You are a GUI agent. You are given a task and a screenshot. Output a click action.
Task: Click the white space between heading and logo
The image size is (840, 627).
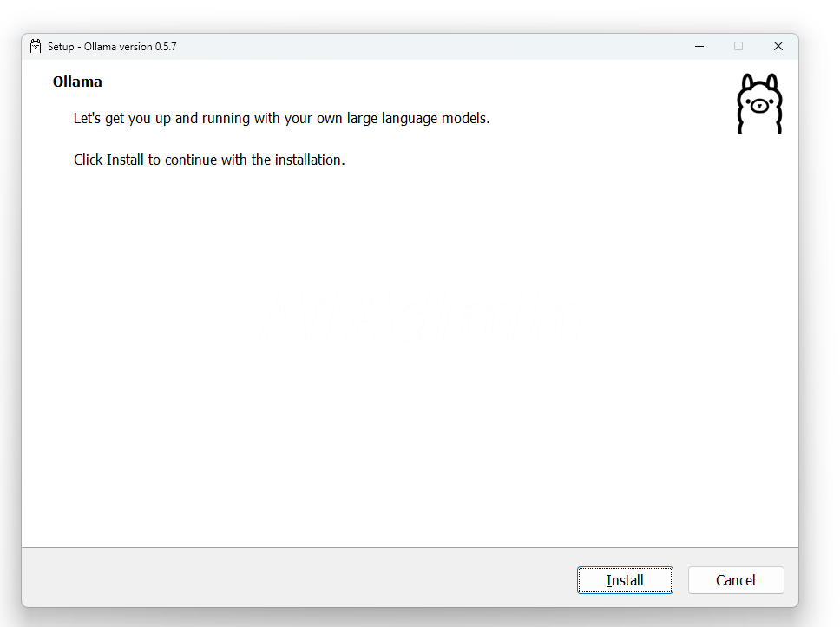pyautogui.click(x=417, y=82)
